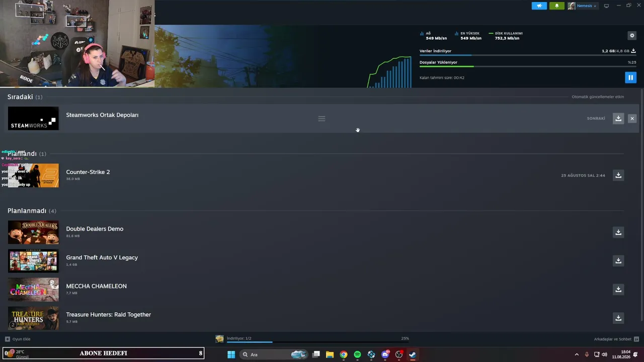
Task: Remove Steamworks Ortak Depoları from queue
Action: 632,119
